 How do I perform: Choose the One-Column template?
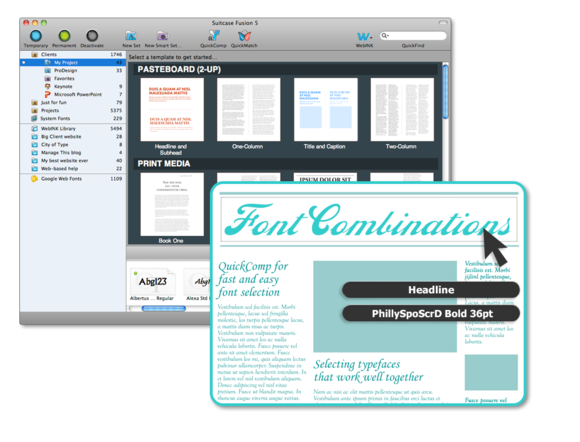tap(249, 110)
